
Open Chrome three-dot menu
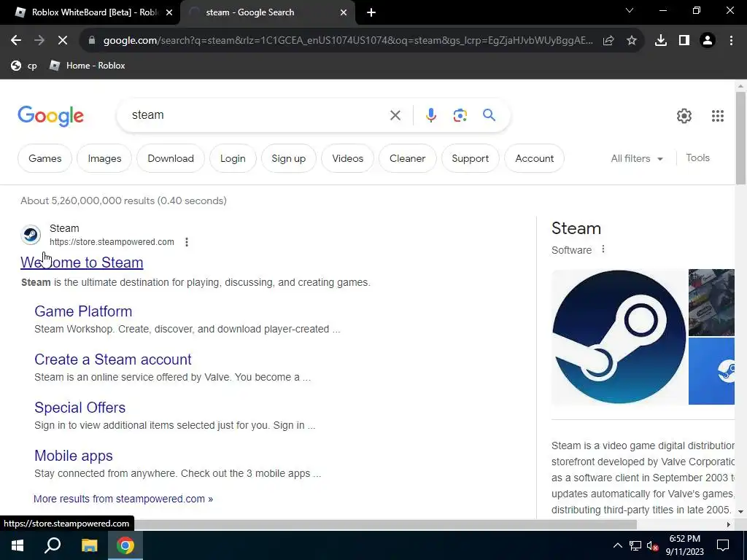(x=731, y=41)
